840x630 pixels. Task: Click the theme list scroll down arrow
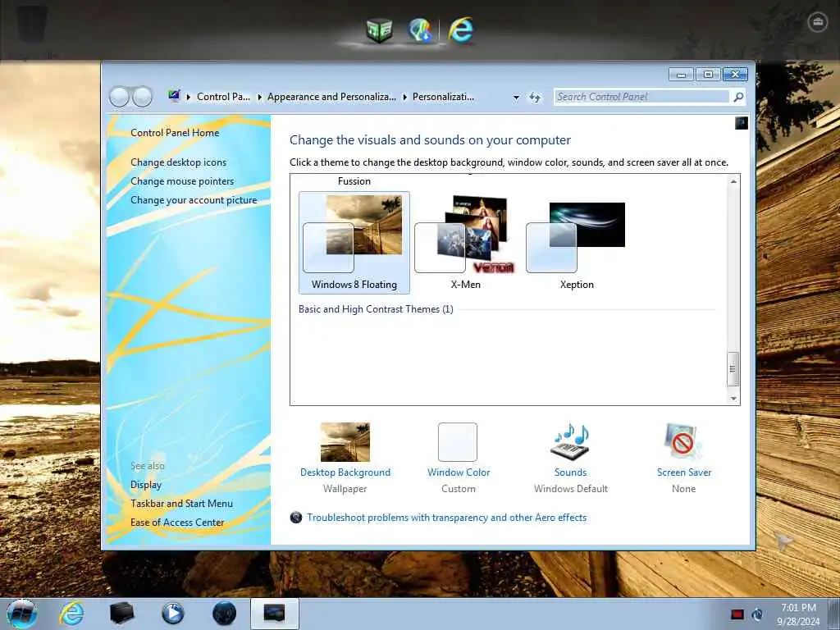pyautogui.click(x=733, y=399)
